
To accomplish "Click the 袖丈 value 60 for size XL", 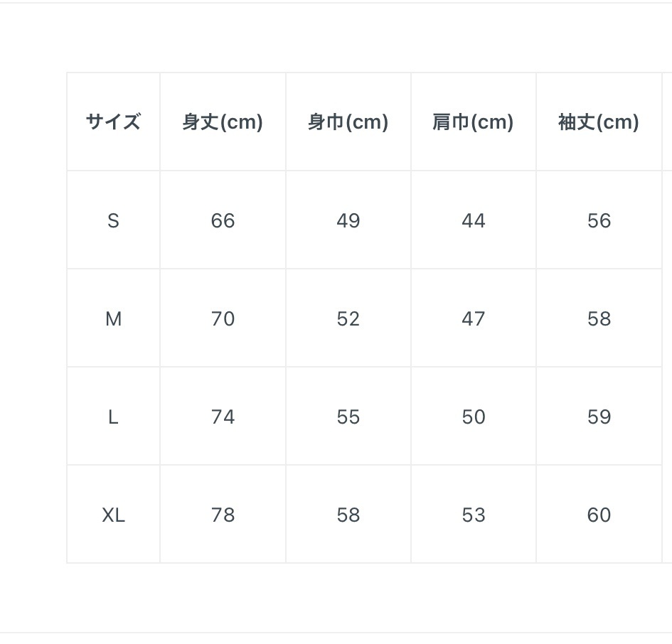I will (599, 515).
